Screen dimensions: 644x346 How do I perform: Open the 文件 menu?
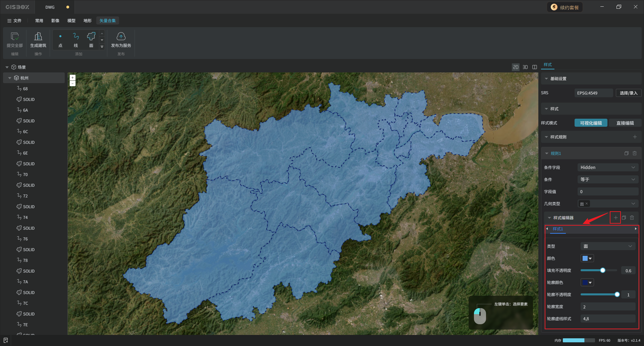pyautogui.click(x=14, y=21)
